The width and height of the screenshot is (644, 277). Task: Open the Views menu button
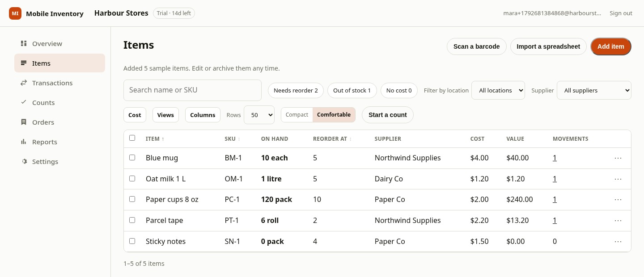165,115
